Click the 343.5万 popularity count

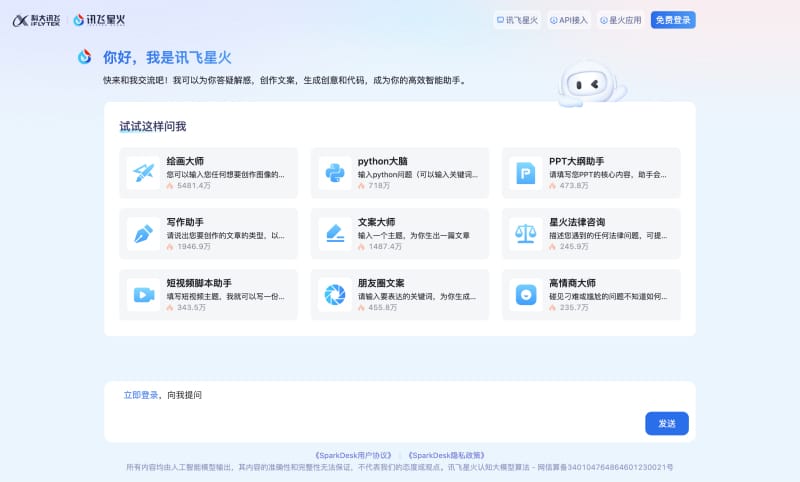[x=191, y=308]
